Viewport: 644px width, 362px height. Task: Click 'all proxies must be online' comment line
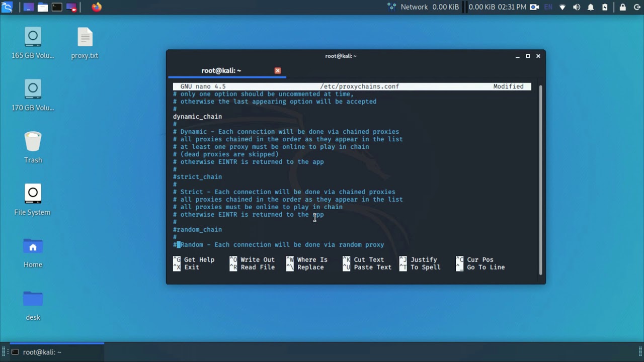tap(258, 207)
